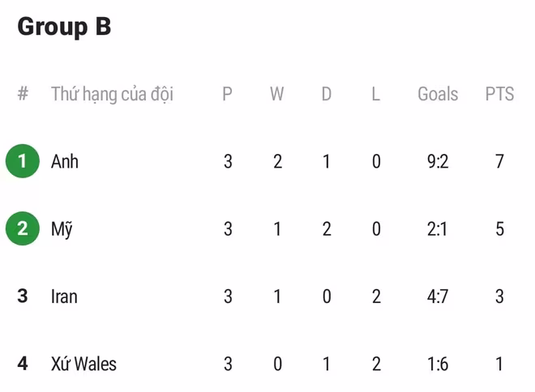Click the D column header
The height and width of the screenshot is (392, 535).
click(x=326, y=94)
